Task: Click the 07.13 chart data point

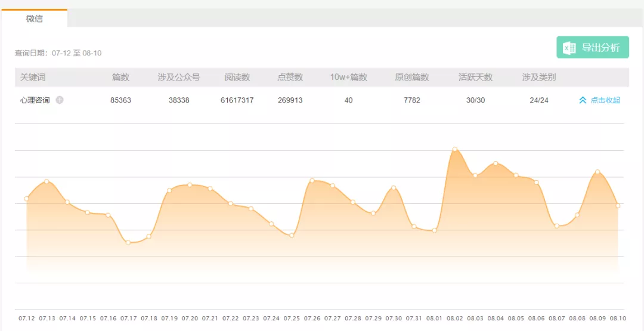Action: coord(47,181)
